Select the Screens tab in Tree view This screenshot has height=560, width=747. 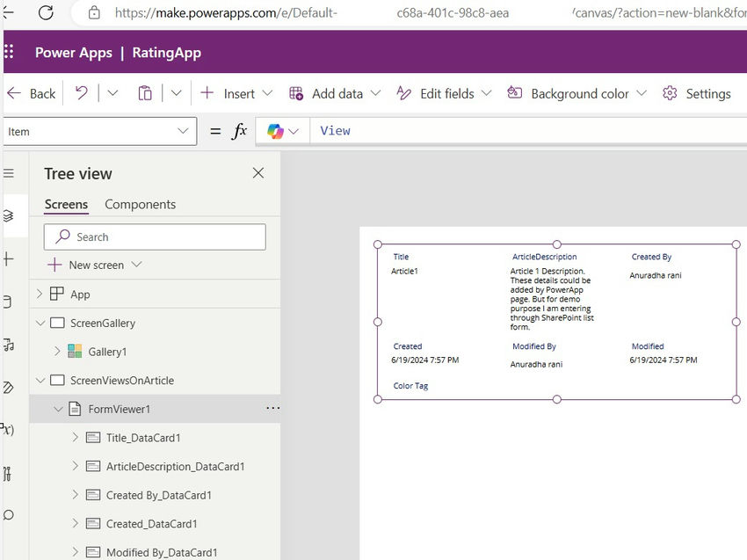click(x=66, y=204)
